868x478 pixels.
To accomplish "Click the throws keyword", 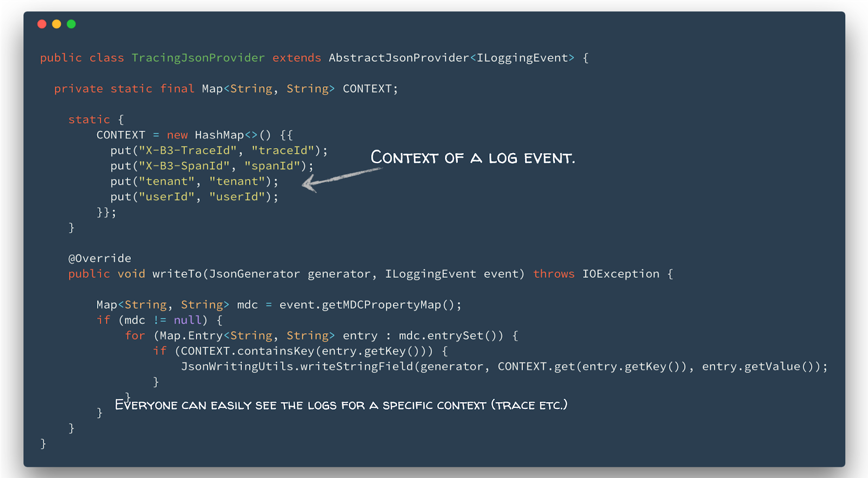I will [x=554, y=274].
